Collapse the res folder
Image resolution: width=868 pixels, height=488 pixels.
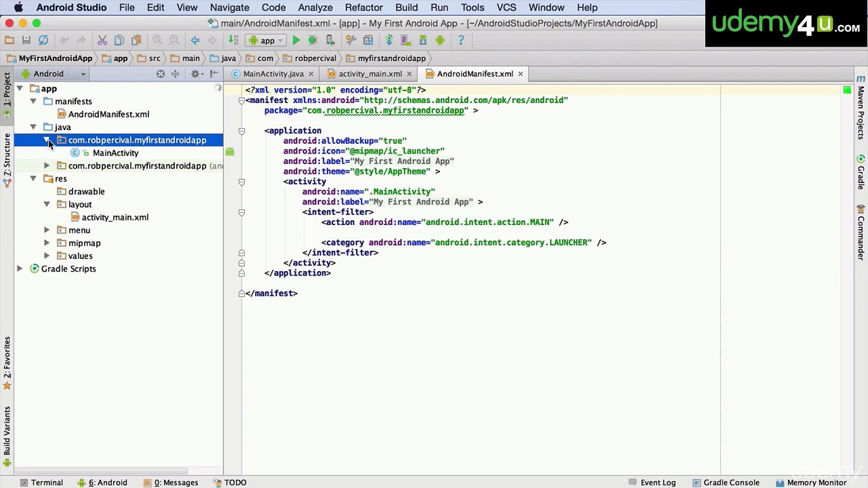33,179
